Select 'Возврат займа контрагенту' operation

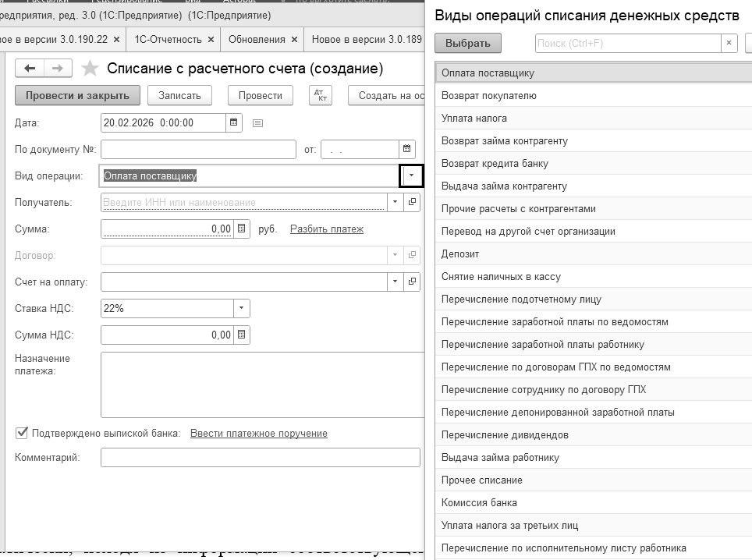click(594, 140)
